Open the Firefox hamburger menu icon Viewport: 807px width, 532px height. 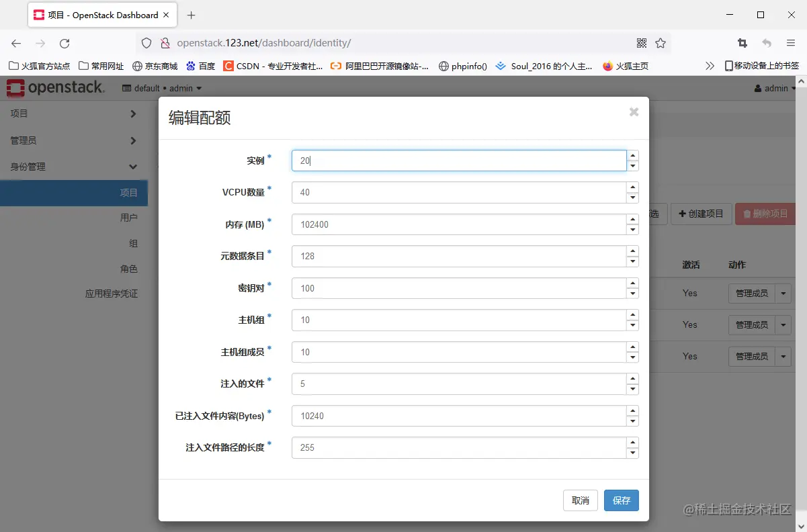(x=792, y=42)
